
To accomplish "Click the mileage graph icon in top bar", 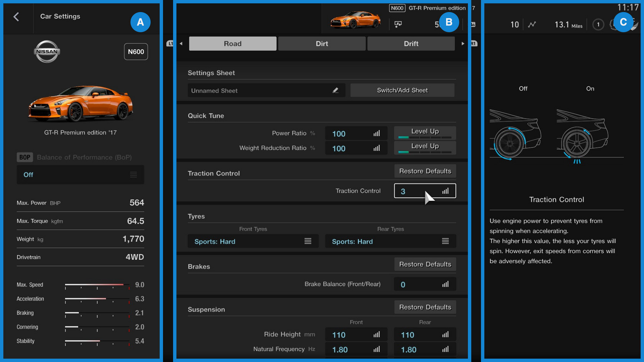I will (532, 25).
